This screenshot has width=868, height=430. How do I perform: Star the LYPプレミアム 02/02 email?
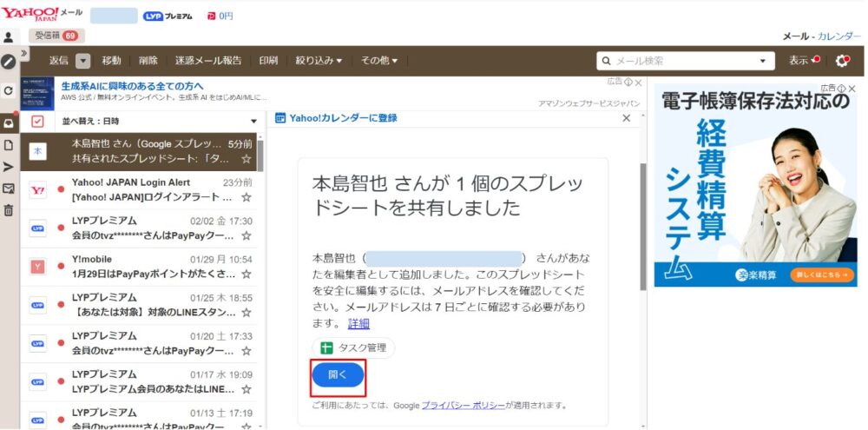(247, 235)
